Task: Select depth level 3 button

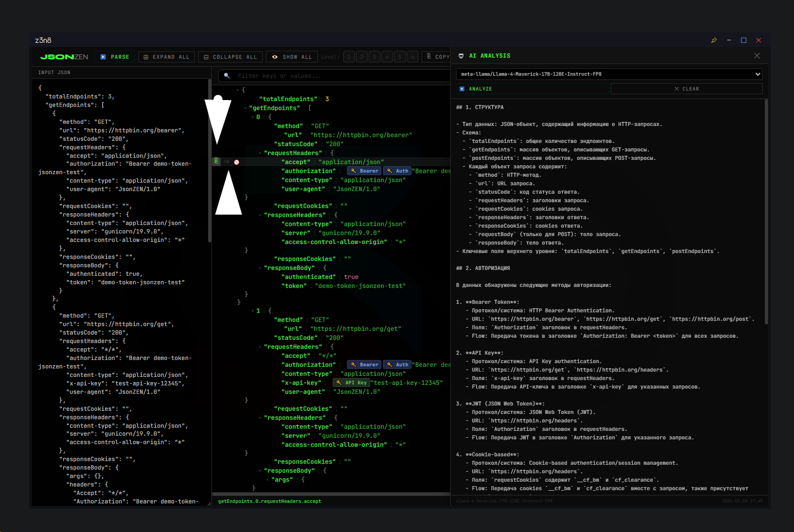Action: (374, 57)
